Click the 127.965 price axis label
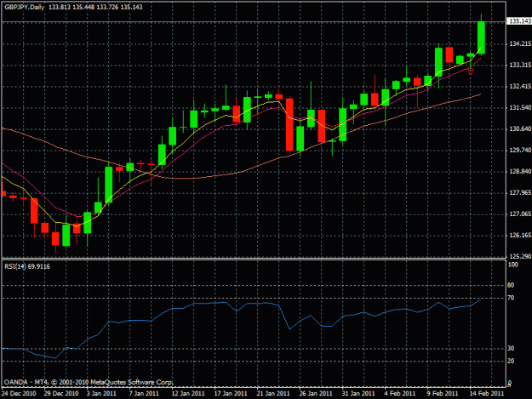The height and width of the screenshot is (399, 532). coord(520,193)
